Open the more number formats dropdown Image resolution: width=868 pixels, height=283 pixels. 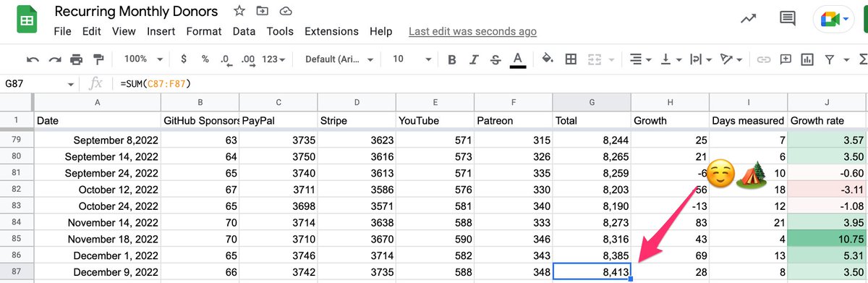coord(273,59)
